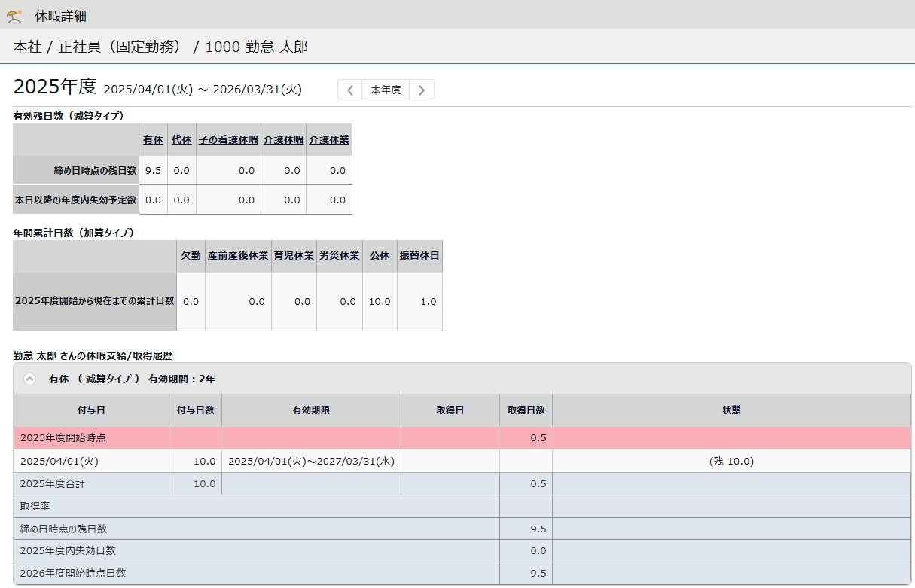Open the 労災休業 link
This screenshot has width=915, height=588.
[339, 256]
